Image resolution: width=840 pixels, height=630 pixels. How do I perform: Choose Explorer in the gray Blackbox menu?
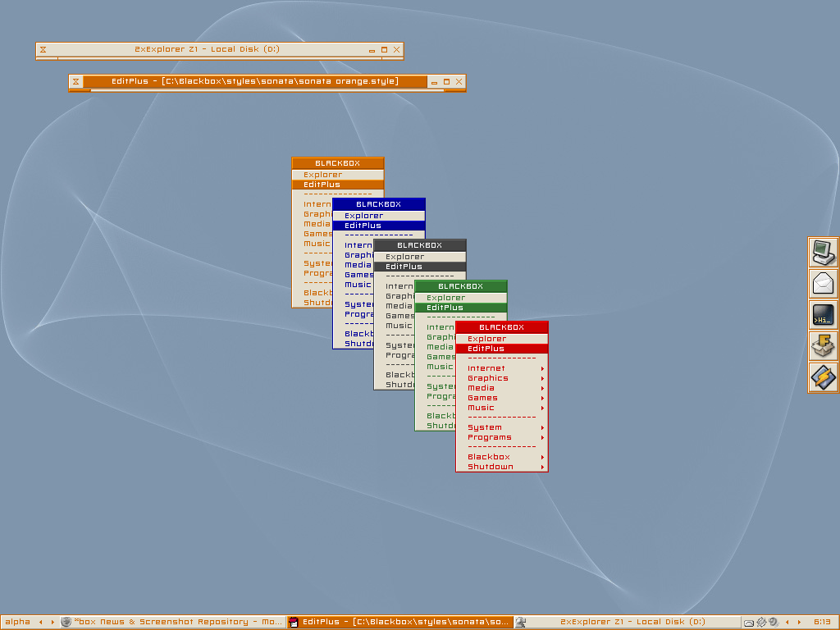pyautogui.click(x=419, y=257)
